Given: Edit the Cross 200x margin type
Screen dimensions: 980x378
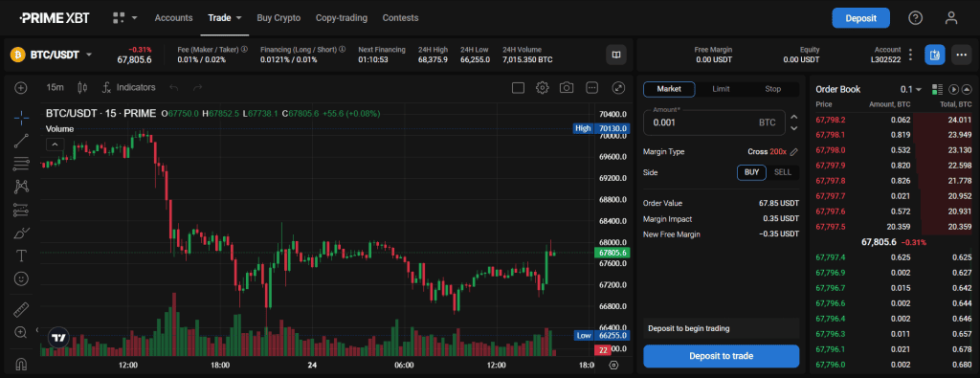Looking at the screenshot, I should [793, 152].
